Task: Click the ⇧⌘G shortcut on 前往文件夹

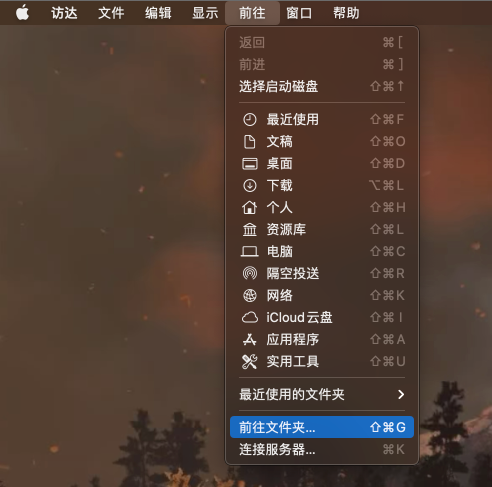Action: pyautogui.click(x=388, y=427)
